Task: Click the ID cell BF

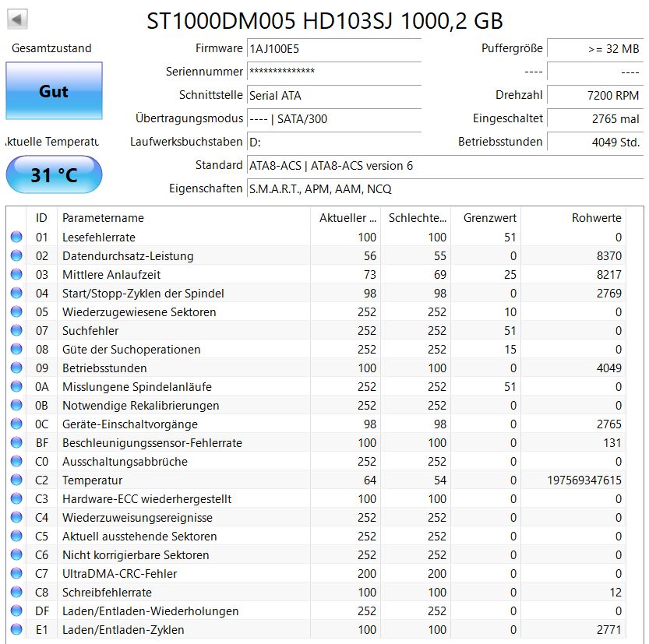Action: click(x=41, y=443)
